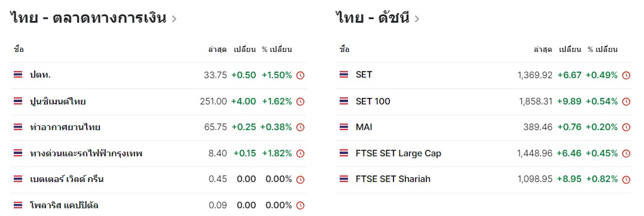The height and width of the screenshot is (216, 644).
Task: Click the clock icon in the SET row
Action: 626,75
